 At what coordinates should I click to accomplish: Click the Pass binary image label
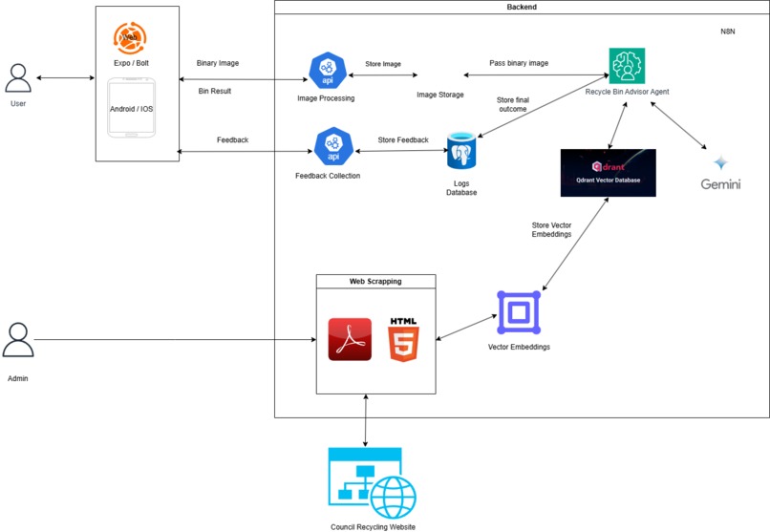[519, 63]
